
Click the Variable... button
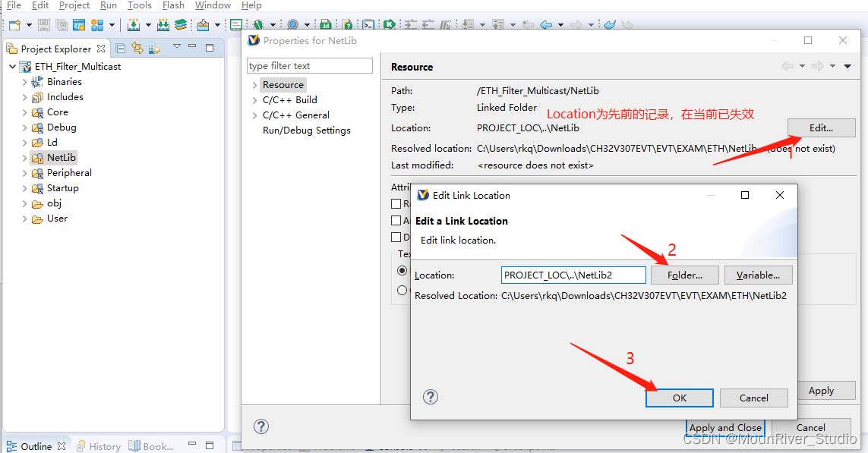[759, 275]
